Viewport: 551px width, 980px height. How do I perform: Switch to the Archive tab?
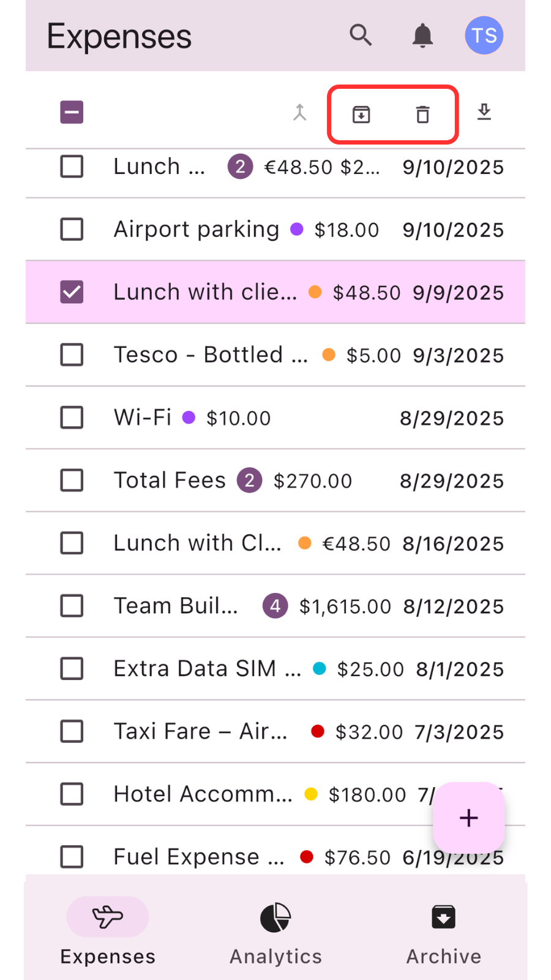[x=443, y=932]
